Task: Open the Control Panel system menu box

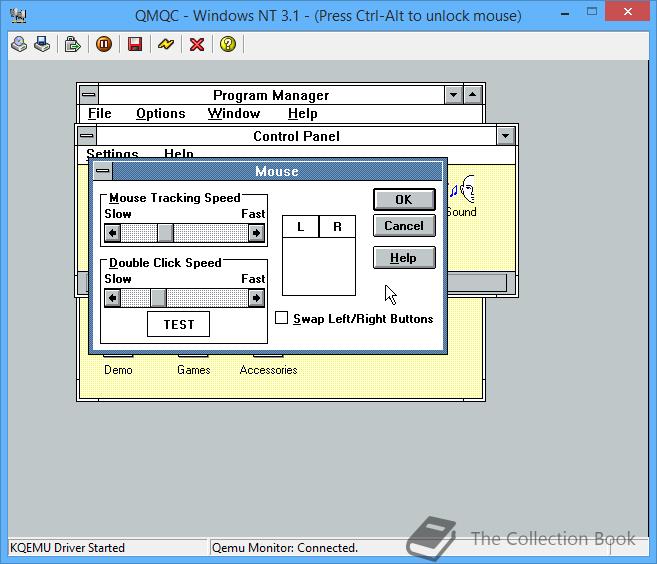Action: (x=87, y=136)
